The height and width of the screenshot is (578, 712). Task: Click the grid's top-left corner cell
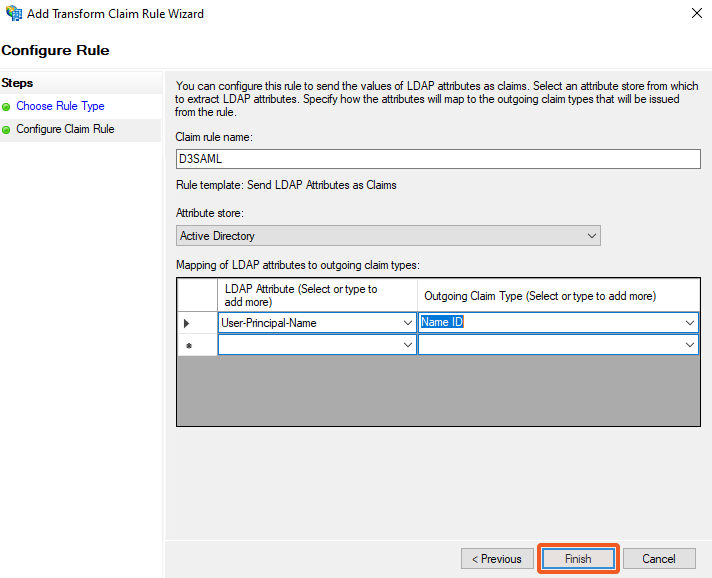(x=197, y=295)
